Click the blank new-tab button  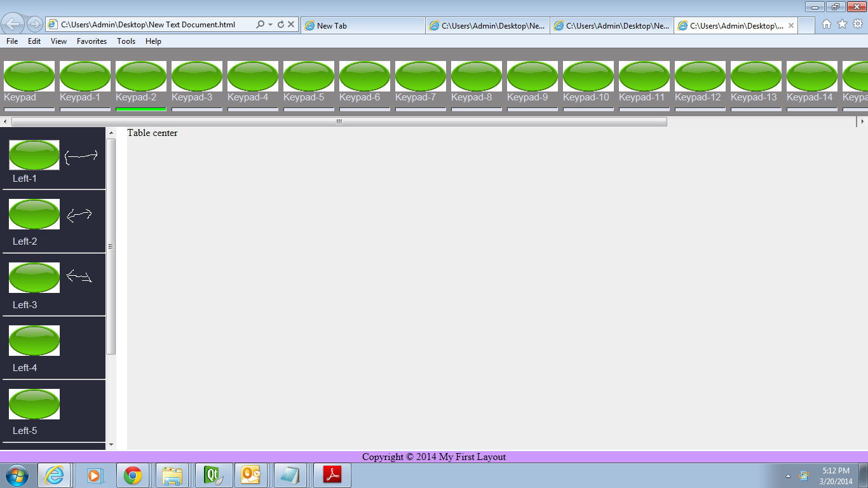806,25
